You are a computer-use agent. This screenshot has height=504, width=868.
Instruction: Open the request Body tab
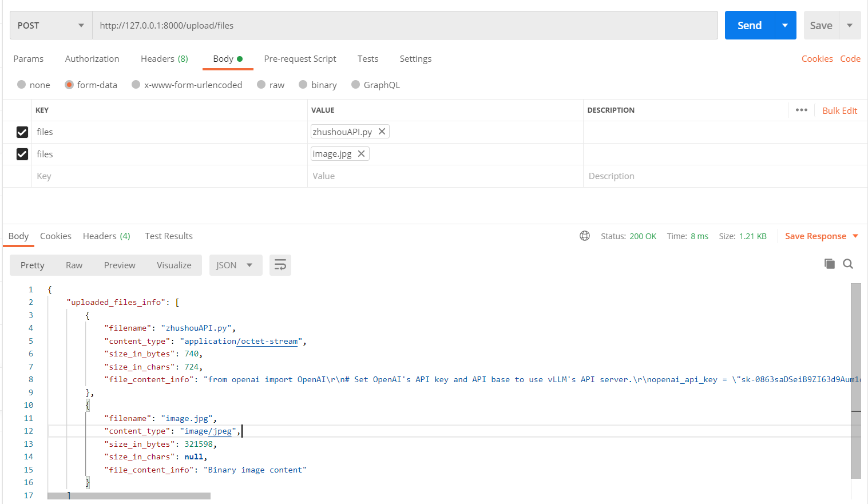point(228,58)
